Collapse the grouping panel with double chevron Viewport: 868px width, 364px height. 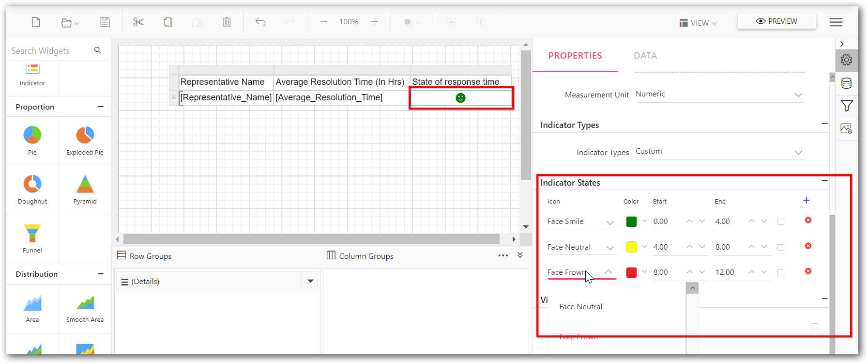[x=520, y=255]
